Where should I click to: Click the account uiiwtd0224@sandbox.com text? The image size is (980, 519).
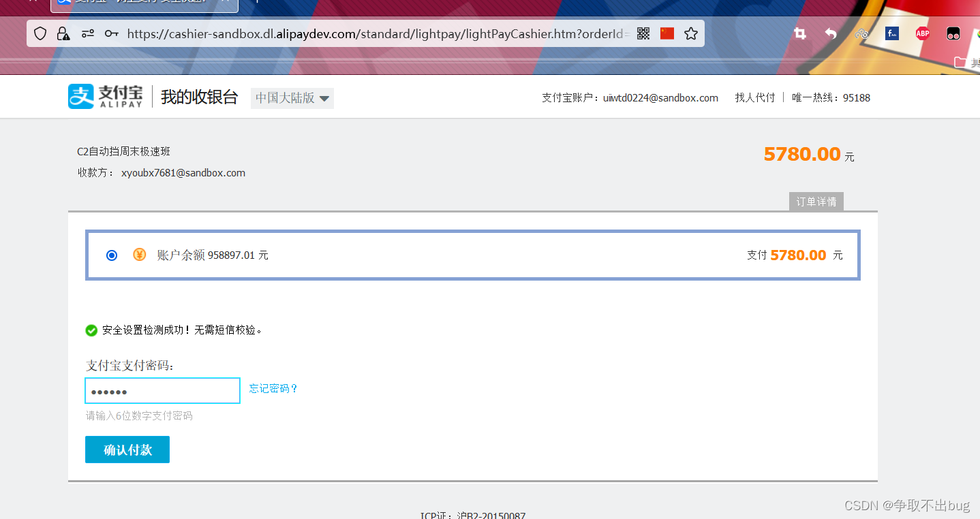pos(660,98)
